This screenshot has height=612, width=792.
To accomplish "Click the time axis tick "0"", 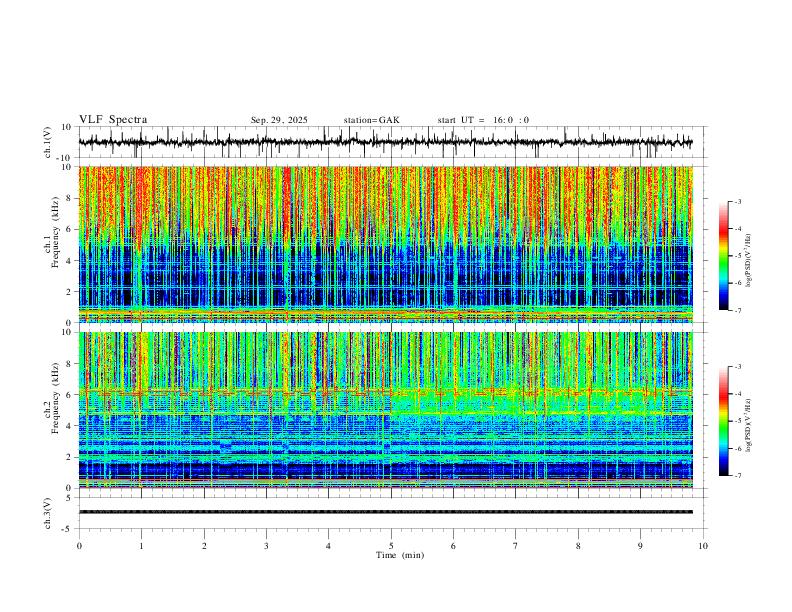I will coord(79,546).
